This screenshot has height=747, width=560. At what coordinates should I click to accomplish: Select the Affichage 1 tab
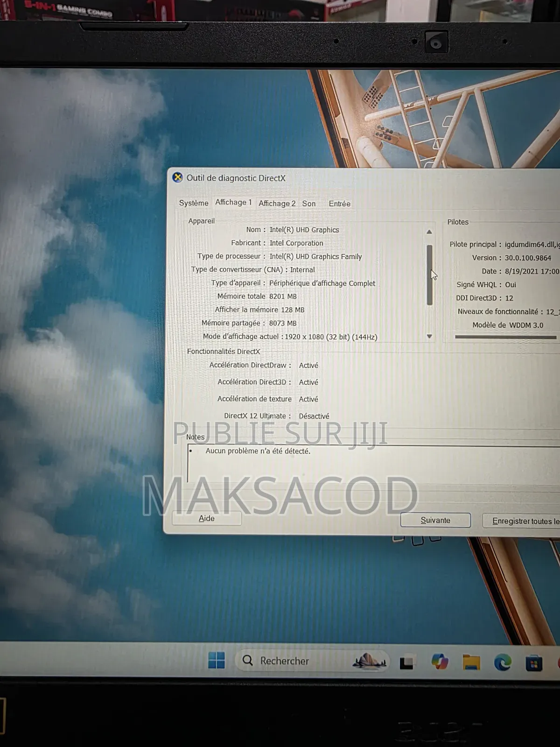click(233, 202)
